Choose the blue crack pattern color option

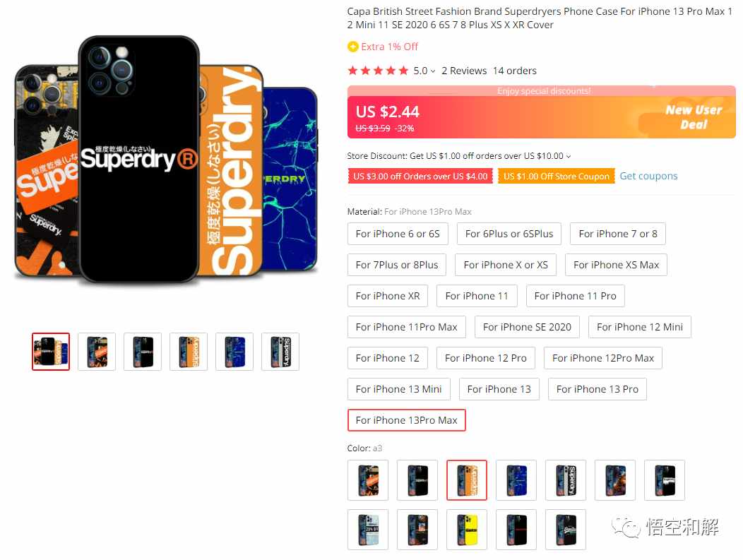click(516, 480)
